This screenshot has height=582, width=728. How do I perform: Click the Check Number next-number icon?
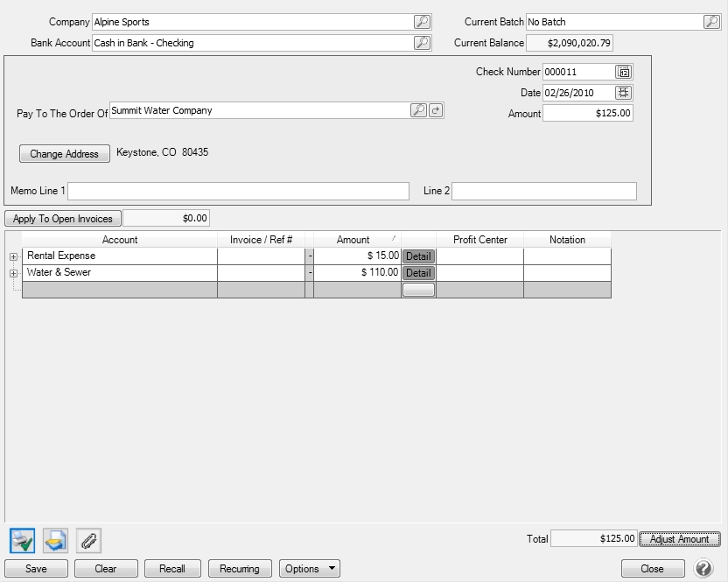pyautogui.click(x=624, y=72)
